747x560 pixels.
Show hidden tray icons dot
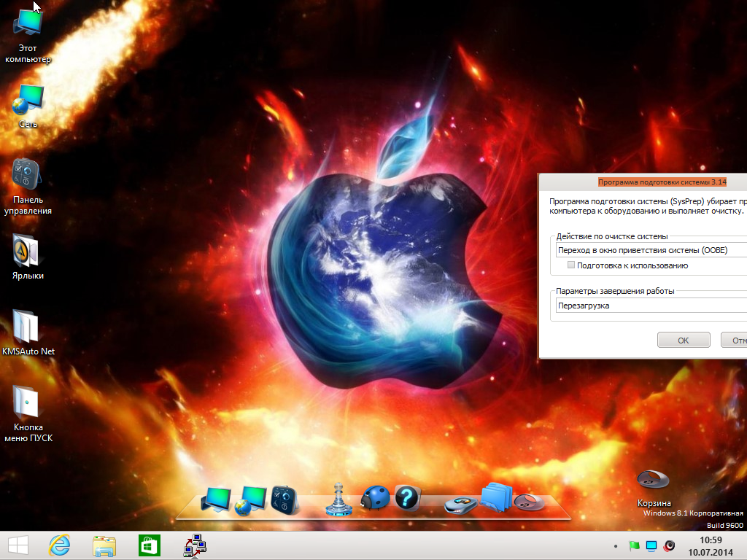616,546
